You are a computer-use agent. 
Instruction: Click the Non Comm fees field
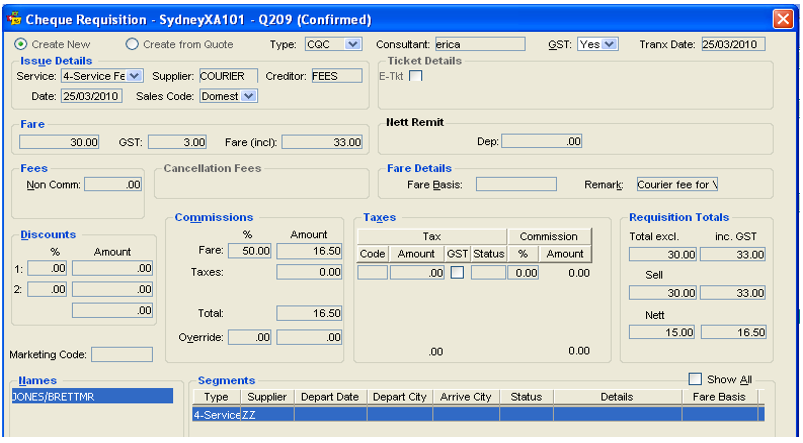[113, 184]
